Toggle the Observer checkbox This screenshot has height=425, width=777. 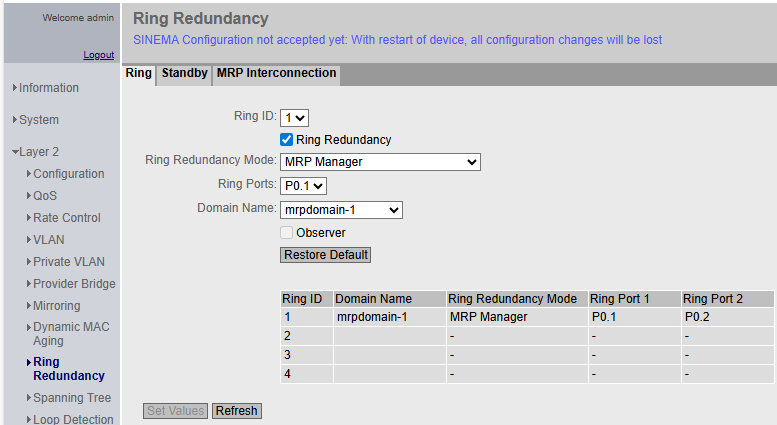pos(286,233)
